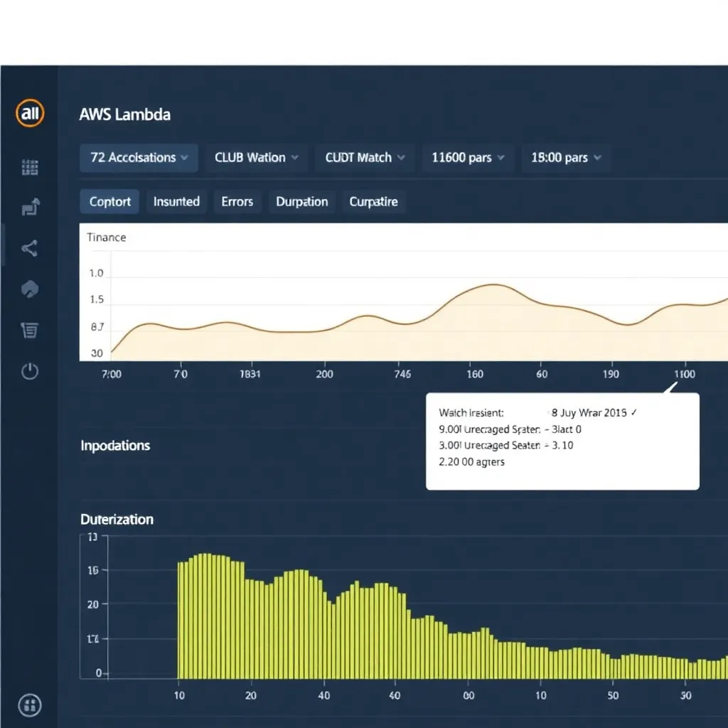
Task: Expand the CLUB Wation dropdown
Action: [x=256, y=158]
